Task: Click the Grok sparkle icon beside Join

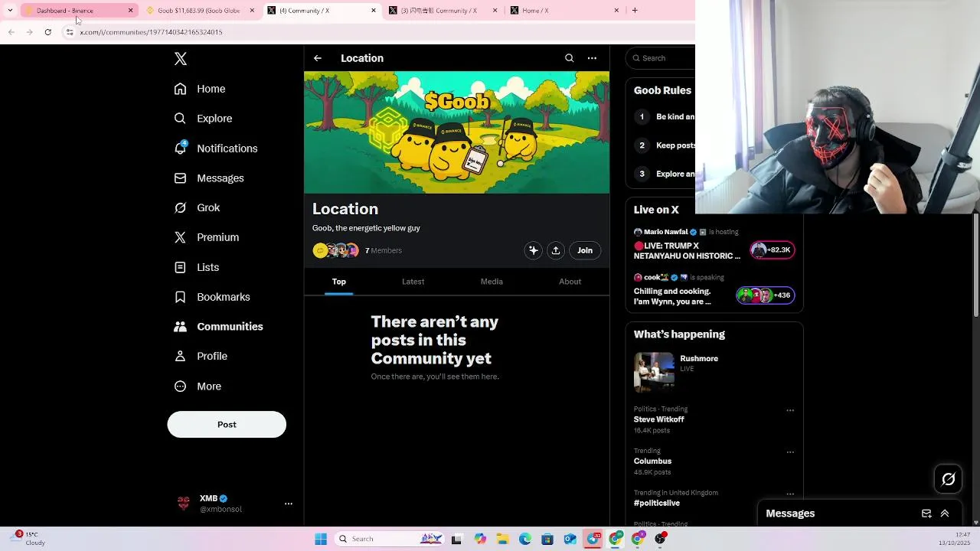Action: click(534, 250)
